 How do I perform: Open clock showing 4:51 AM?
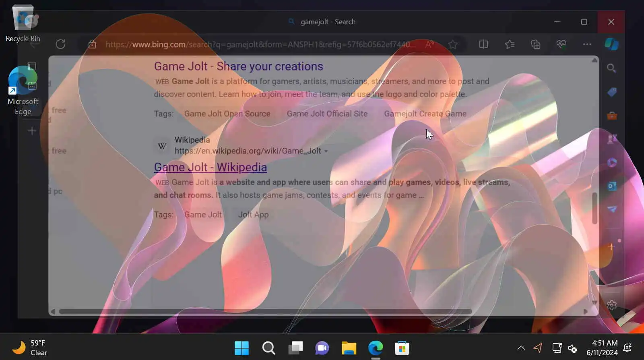tap(602, 348)
